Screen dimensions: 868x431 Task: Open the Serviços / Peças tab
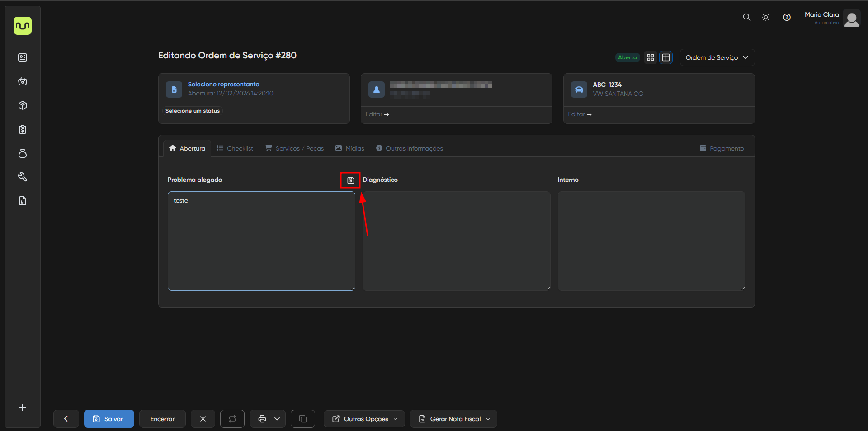[294, 148]
